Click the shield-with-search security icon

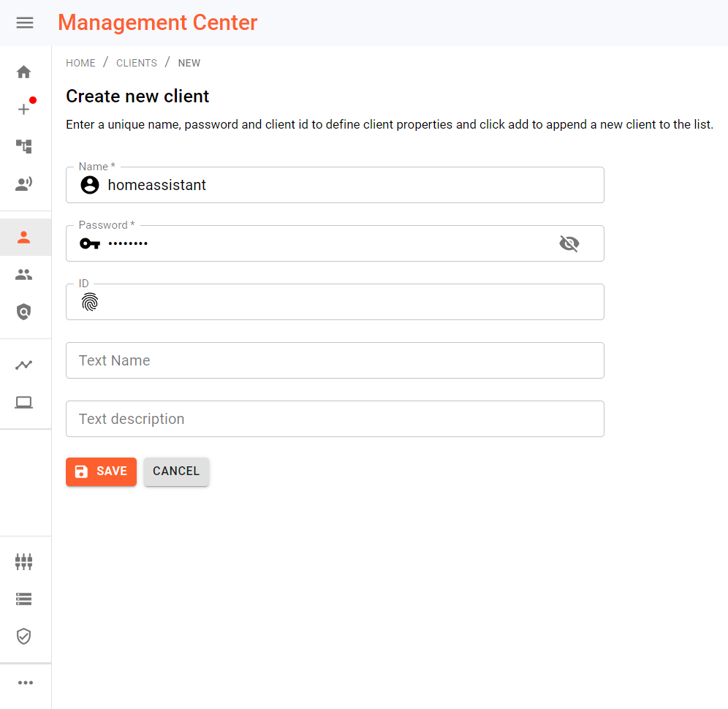coord(24,311)
